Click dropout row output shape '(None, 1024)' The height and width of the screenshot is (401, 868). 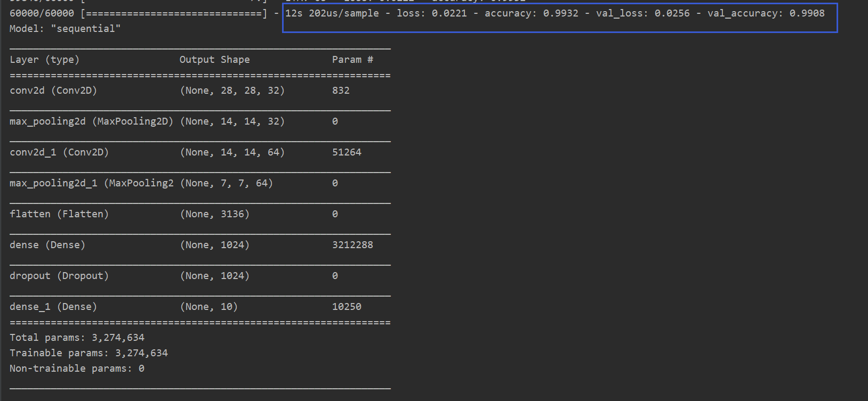[215, 276]
